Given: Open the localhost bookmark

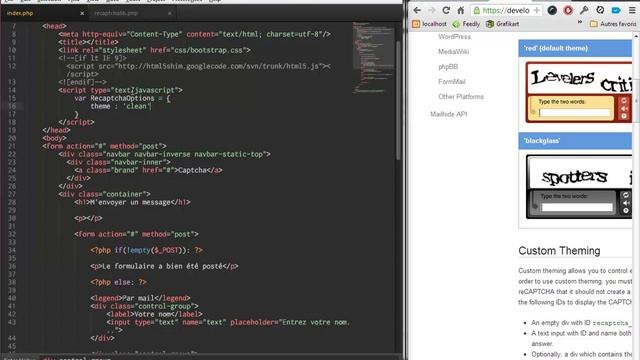Looking at the screenshot, I should (429, 24).
